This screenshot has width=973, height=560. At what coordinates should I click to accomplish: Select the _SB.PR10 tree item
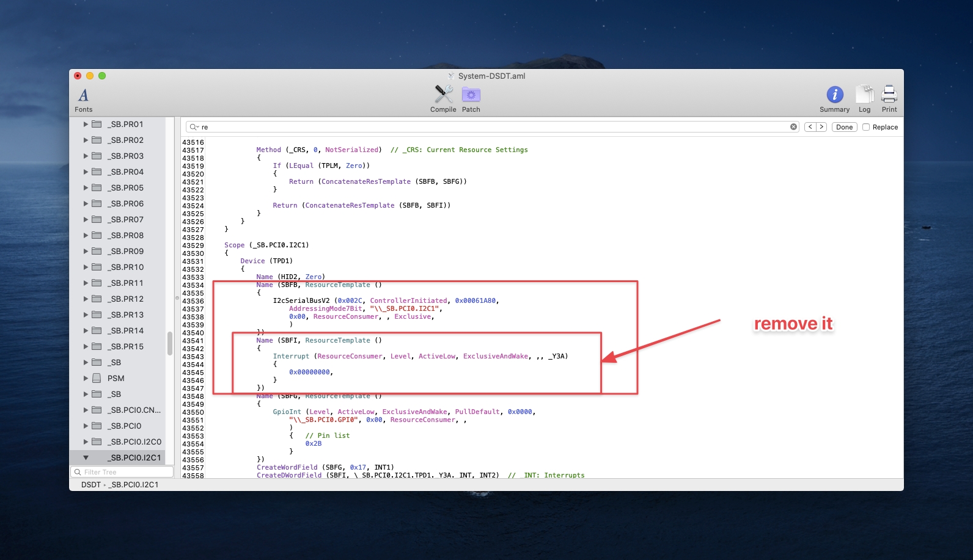point(127,267)
